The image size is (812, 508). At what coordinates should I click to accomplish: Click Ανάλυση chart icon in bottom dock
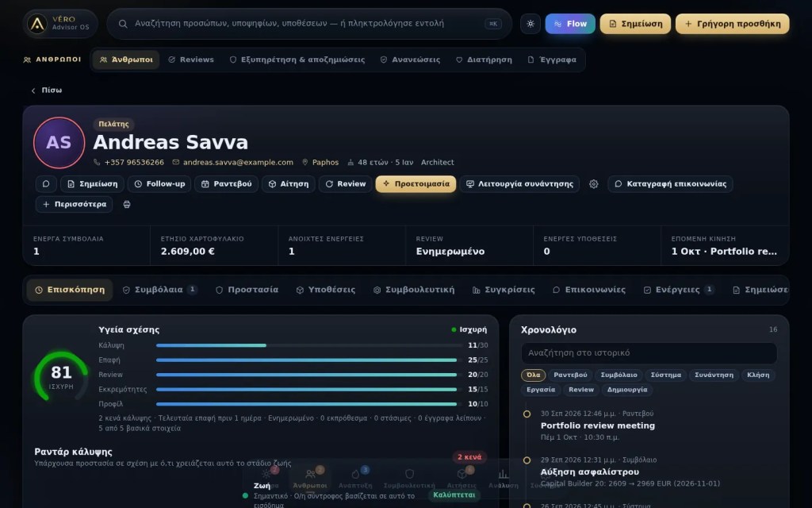(504, 477)
